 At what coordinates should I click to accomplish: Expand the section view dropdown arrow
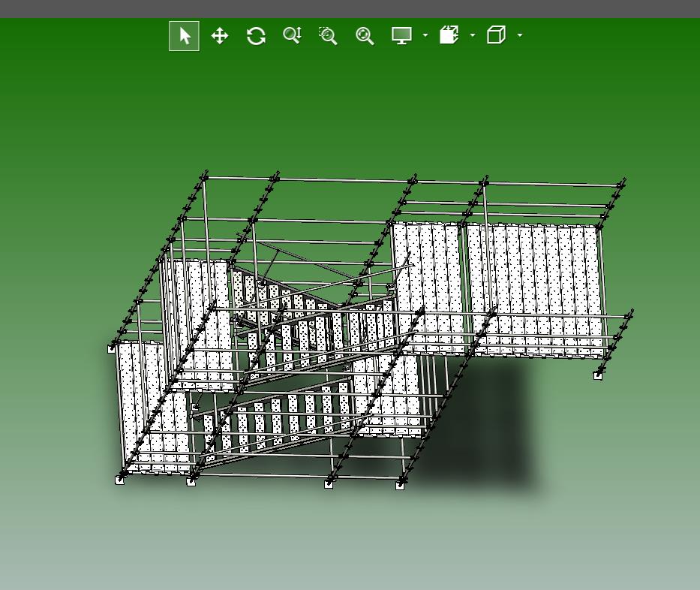[x=473, y=35]
